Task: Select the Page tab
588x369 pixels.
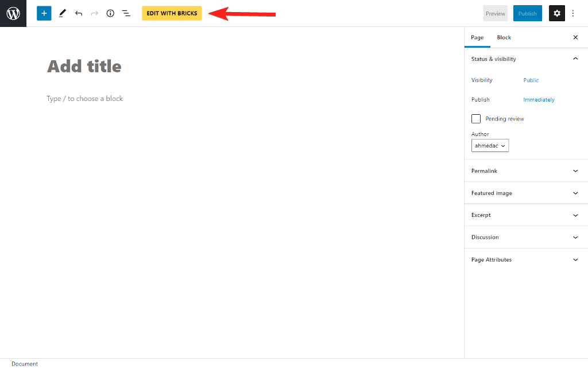Action: (x=477, y=37)
